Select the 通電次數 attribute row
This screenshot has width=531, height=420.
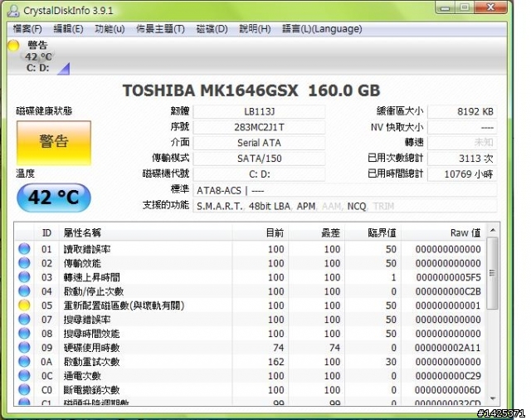(250, 376)
